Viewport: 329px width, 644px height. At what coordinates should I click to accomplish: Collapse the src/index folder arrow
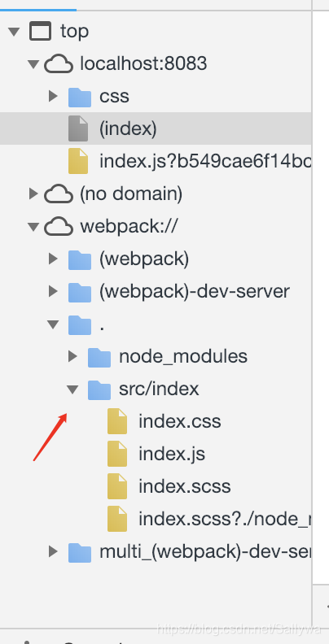[x=72, y=389]
